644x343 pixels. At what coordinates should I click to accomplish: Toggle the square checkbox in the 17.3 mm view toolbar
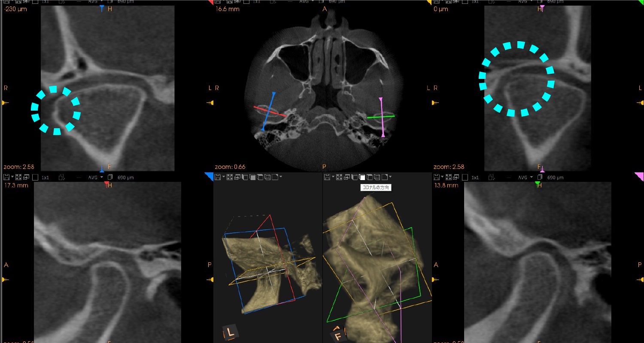pos(35,178)
